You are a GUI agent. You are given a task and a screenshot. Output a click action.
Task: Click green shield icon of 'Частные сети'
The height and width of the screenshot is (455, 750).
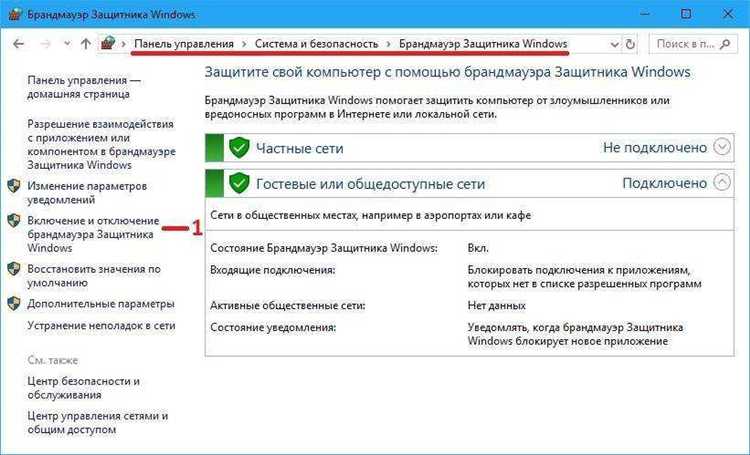(x=239, y=148)
